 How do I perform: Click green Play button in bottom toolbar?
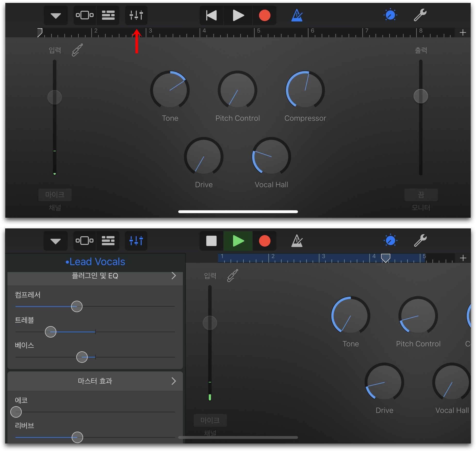238,241
